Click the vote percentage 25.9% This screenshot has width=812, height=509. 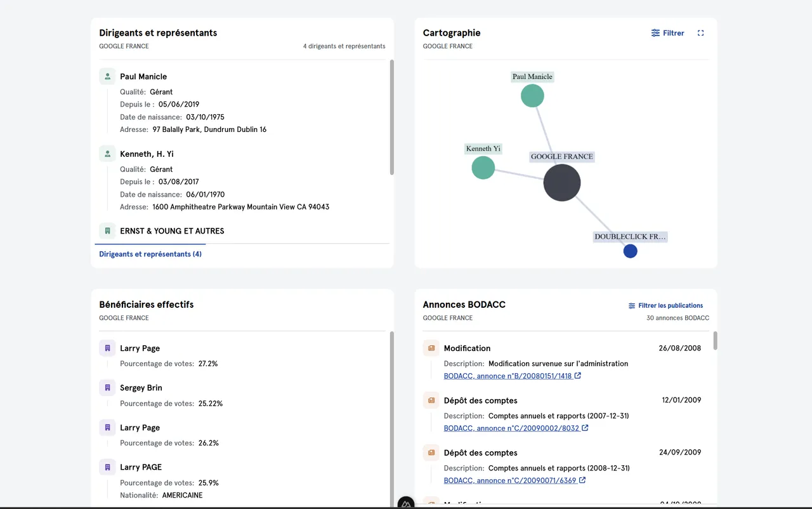tap(209, 483)
